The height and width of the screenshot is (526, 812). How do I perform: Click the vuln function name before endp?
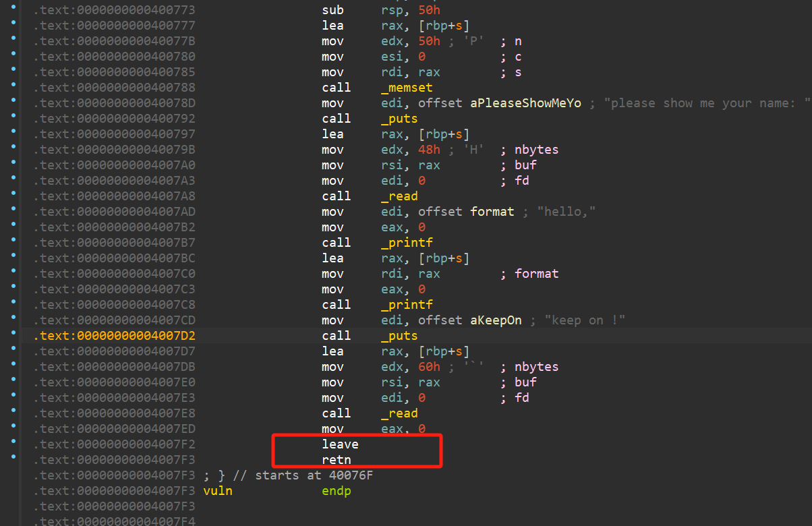tap(217, 491)
